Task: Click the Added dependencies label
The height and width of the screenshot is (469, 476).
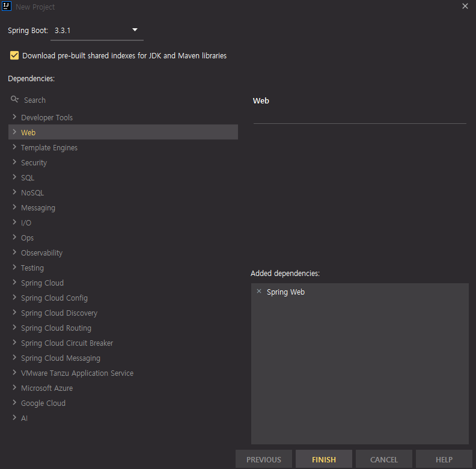Action: coord(285,274)
